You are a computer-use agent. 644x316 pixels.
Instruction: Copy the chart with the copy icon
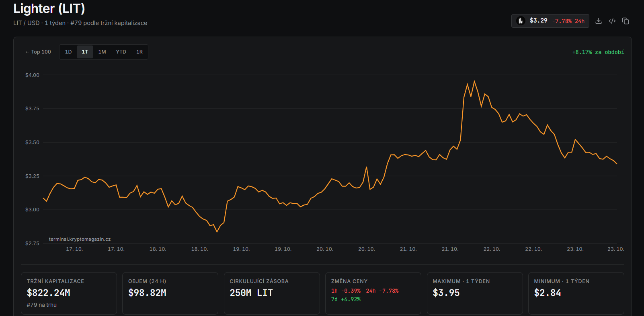tap(626, 21)
